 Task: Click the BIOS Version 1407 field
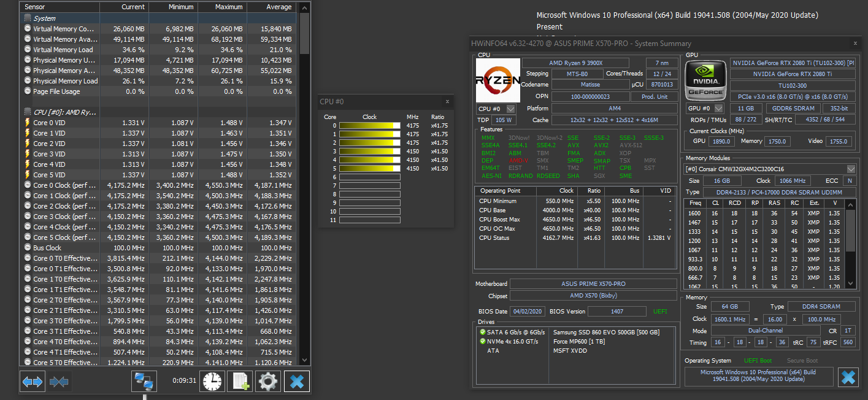[616, 311]
